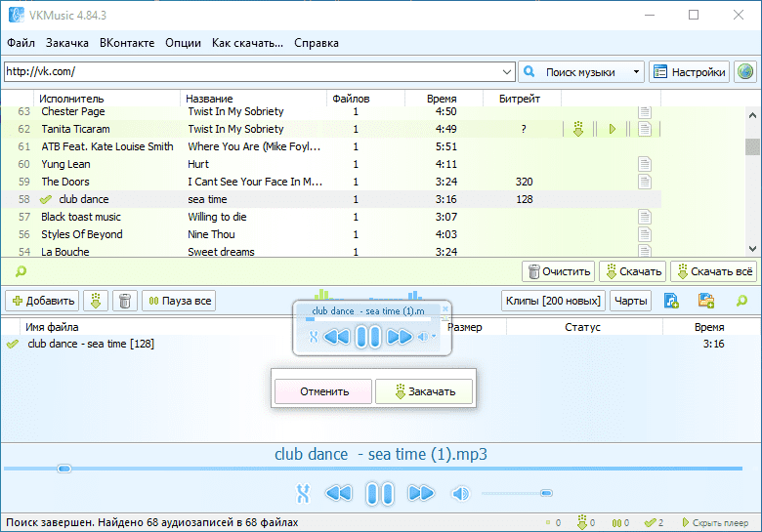The image size is (762, 532).
Task: Click the download-arrow icon button next to Добавить
Action: coord(96,301)
